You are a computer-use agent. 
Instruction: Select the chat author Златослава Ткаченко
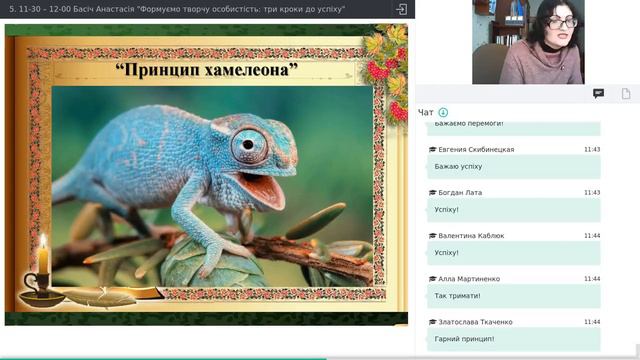(x=475, y=322)
